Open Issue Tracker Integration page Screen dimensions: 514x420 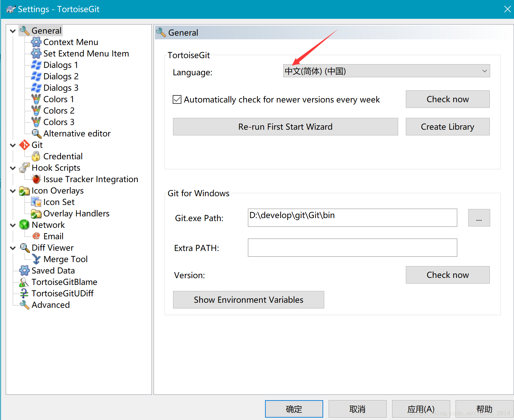(91, 179)
